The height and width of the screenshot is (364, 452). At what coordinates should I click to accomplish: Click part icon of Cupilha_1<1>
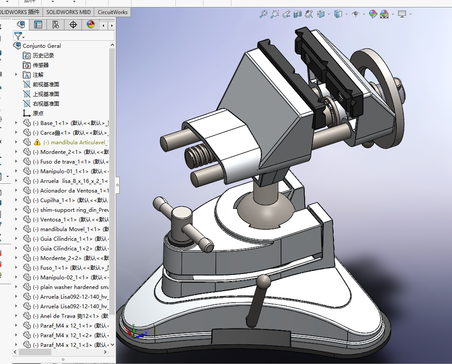click(x=27, y=200)
